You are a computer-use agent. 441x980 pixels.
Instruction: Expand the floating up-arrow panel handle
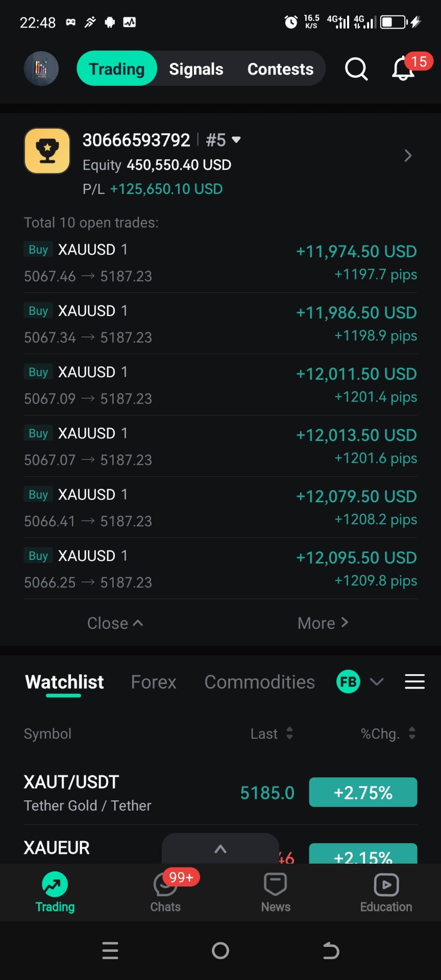click(220, 849)
